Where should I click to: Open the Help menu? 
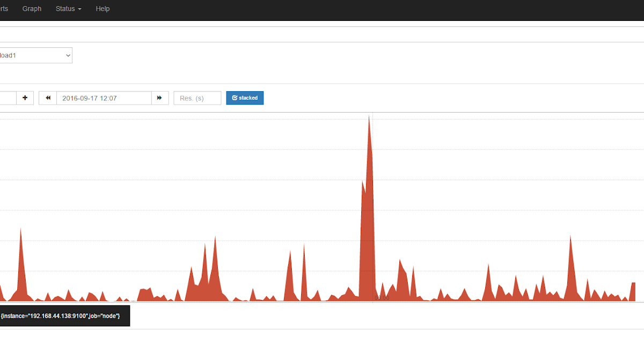coord(103,9)
